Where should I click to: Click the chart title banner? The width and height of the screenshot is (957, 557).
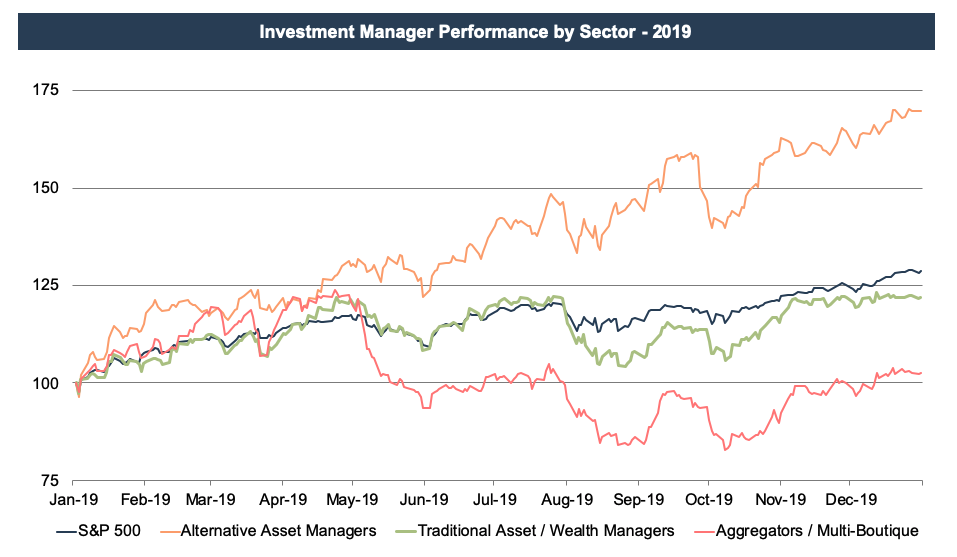coord(476,32)
